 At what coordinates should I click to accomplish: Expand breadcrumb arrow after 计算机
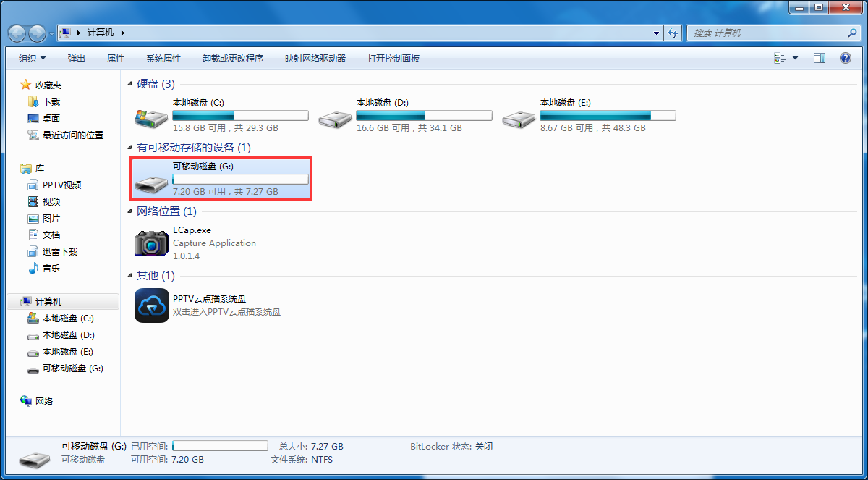(122, 33)
